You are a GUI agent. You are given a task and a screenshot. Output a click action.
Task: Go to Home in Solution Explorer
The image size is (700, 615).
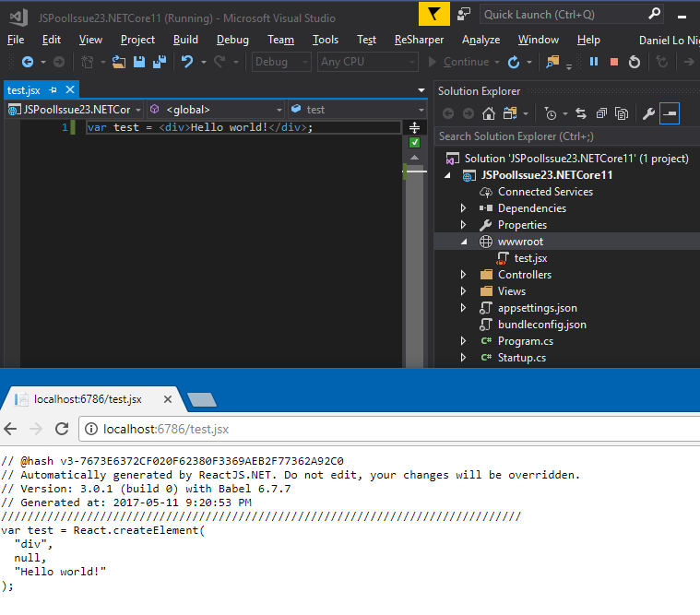click(489, 113)
